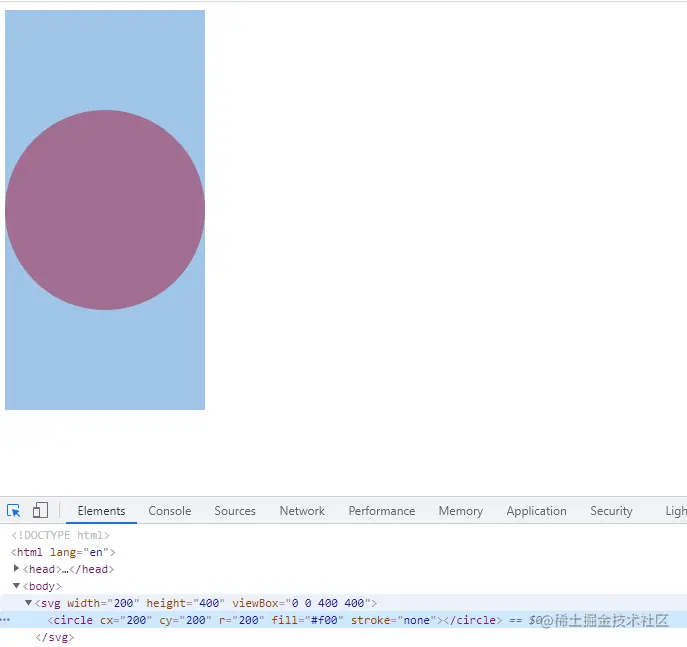Image resolution: width=687 pixels, height=647 pixels.
Task: Collapse the body element node
Action: coord(16,586)
